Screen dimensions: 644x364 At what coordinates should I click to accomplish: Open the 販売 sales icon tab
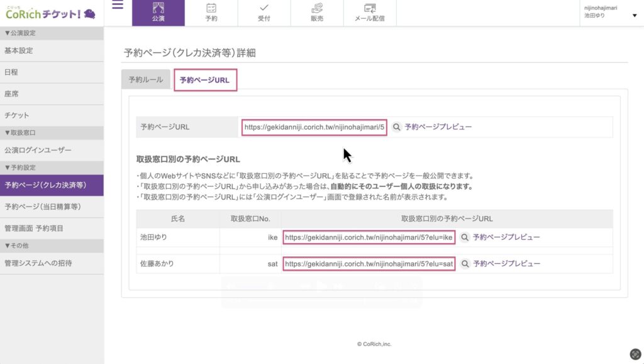tap(317, 13)
